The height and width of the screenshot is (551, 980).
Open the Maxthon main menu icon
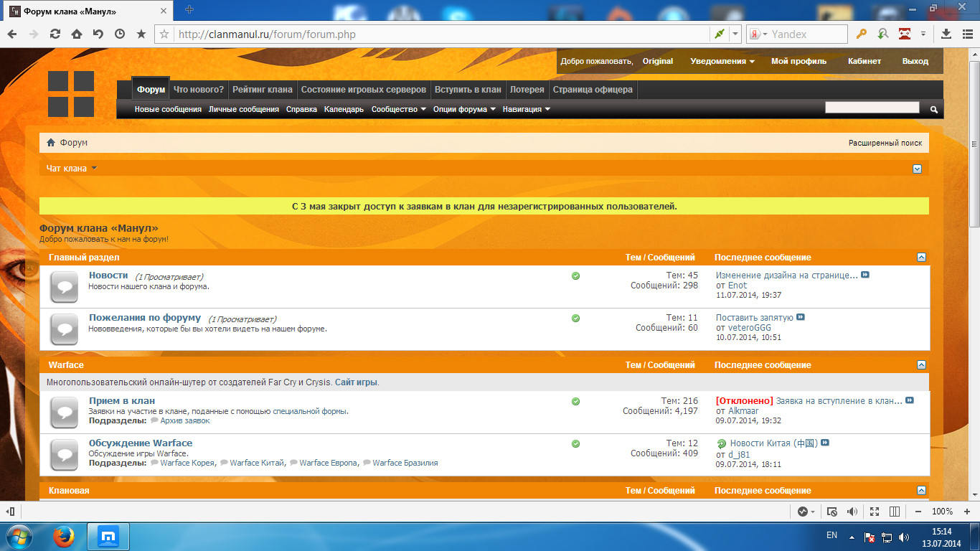pyautogui.click(x=967, y=34)
